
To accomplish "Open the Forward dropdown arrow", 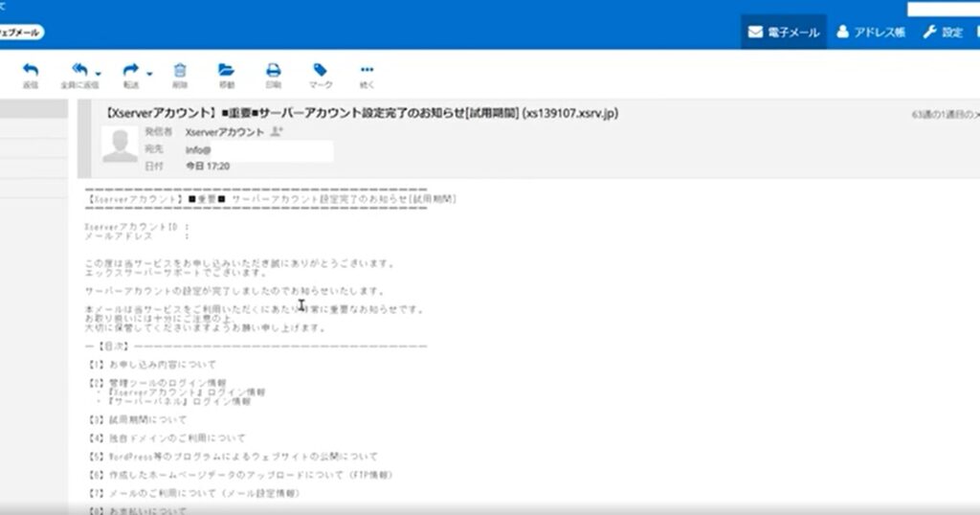I will coord(149,74).
